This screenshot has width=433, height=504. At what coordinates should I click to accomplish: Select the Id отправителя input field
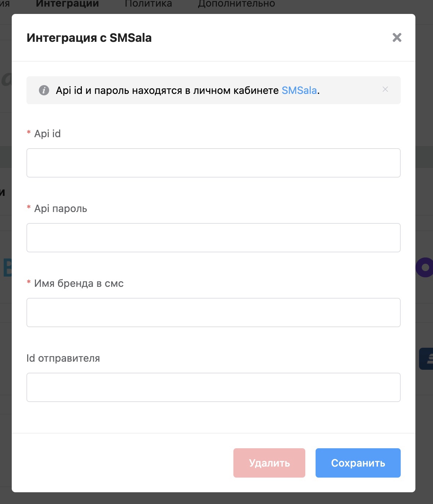pos(213,387)
